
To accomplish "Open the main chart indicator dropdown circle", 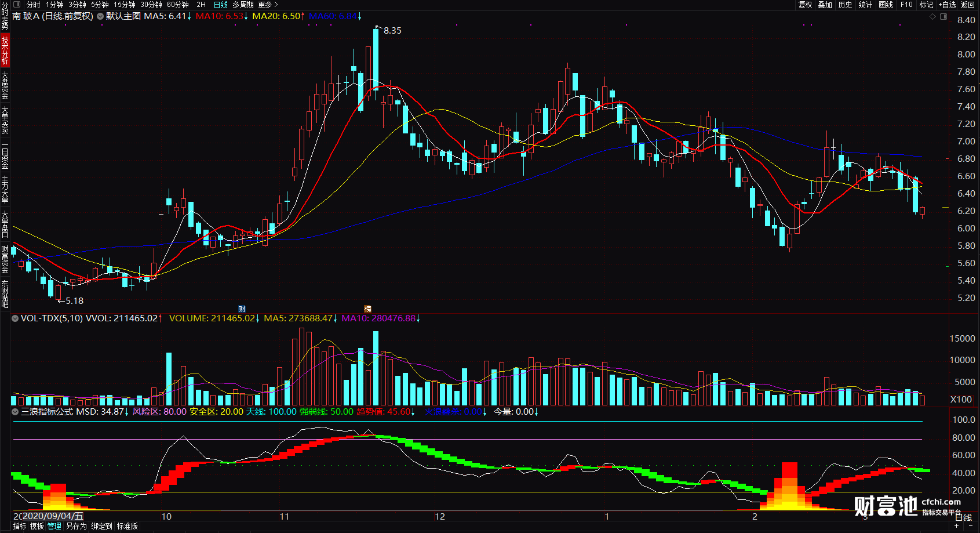I will coord(100,16).
